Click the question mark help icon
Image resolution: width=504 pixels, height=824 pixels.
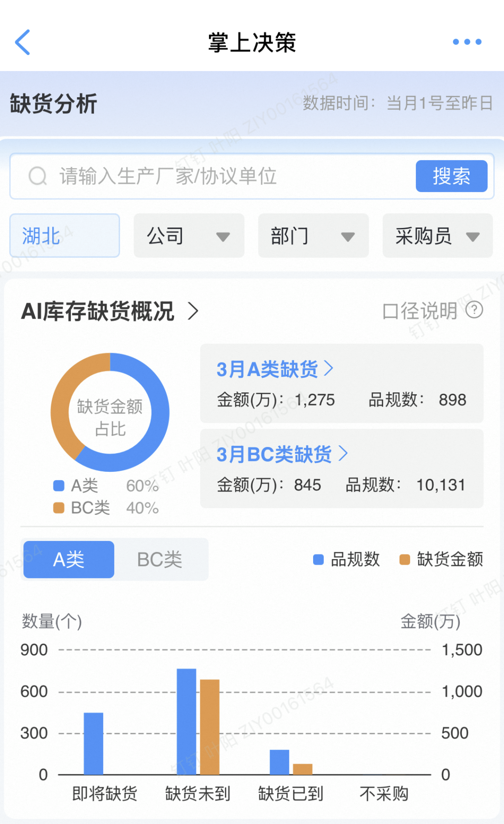point(474,310)
